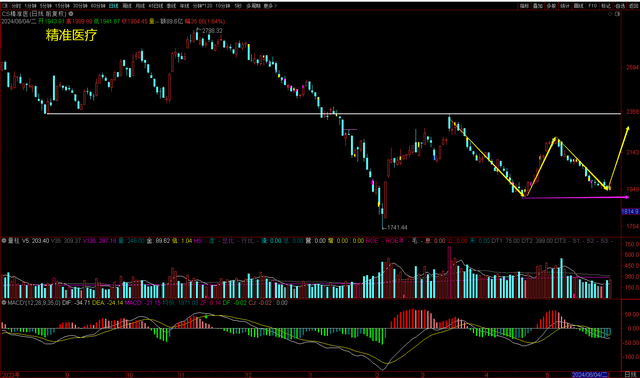
Task: Click the DIF: -34.71 value
Action: (x=76, y=303)
